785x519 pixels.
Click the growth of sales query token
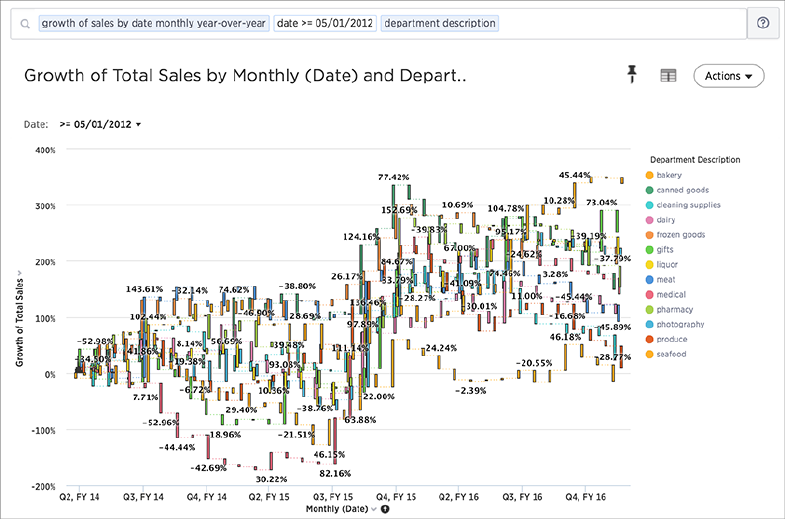pyautogui.click(x=154, y=24)
